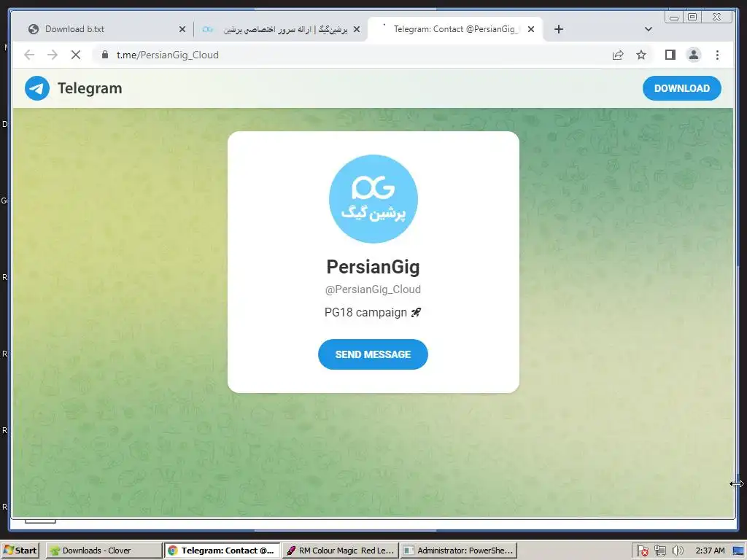This screenshot has height=560, width=747.
Task: Click the padlock site info icon
Action: [x=105, y=55]
